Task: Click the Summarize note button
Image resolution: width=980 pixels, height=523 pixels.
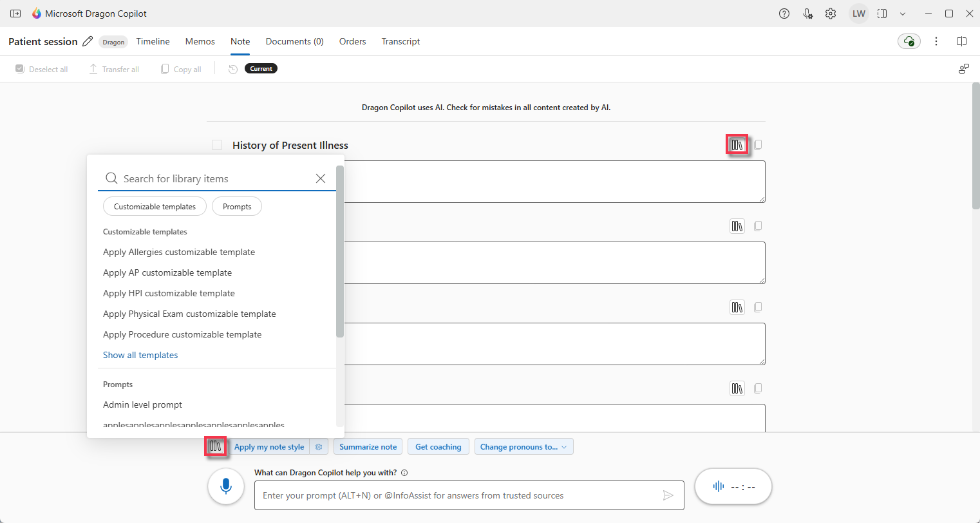Action: point(368,446)
